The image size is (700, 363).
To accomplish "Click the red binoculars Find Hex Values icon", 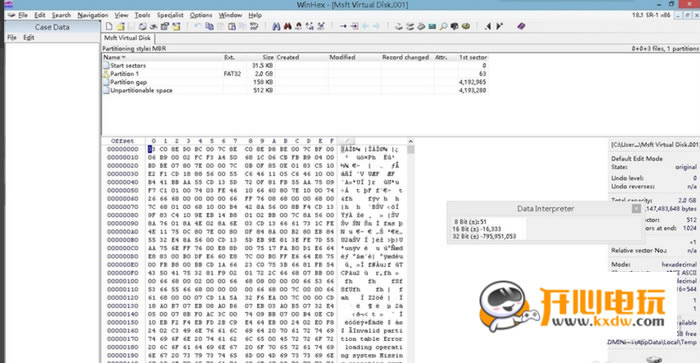I will pos(288,27).
